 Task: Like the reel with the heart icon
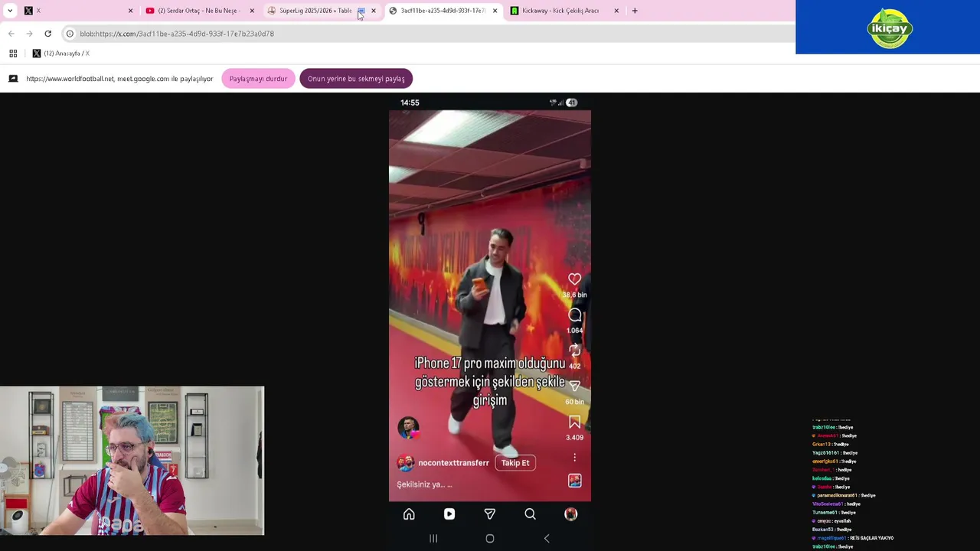coord(574,279)
